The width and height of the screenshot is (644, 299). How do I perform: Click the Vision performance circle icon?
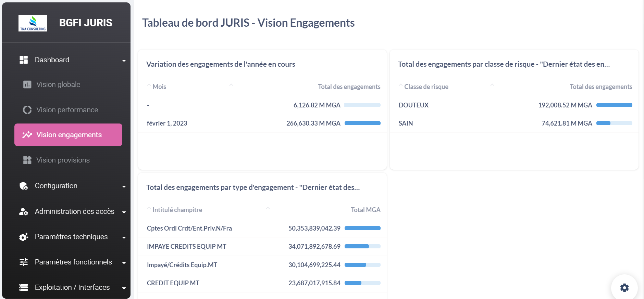tap(27, 110)
